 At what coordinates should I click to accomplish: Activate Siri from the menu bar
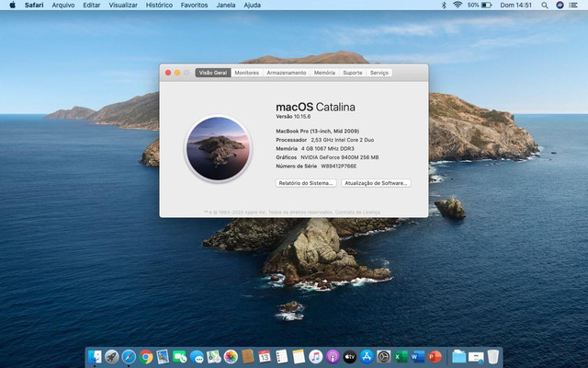(560, 6)
